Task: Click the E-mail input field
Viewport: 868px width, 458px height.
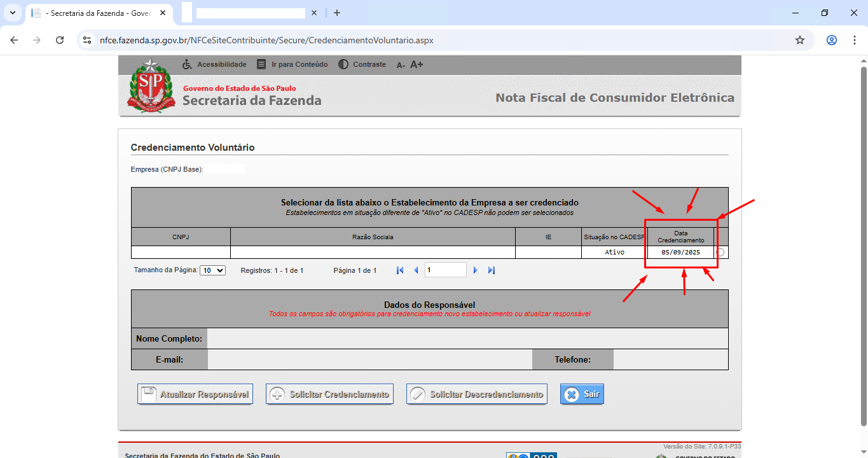Action: (369, 359)
